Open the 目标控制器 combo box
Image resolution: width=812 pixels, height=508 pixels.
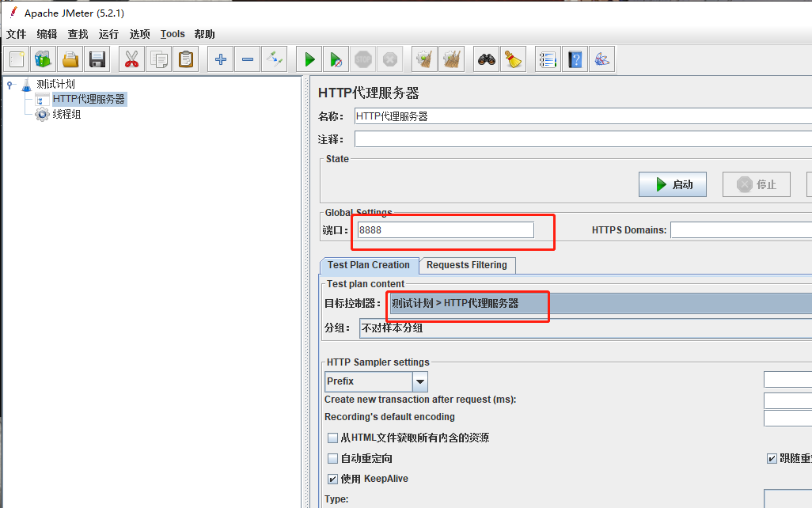point(599,303)
